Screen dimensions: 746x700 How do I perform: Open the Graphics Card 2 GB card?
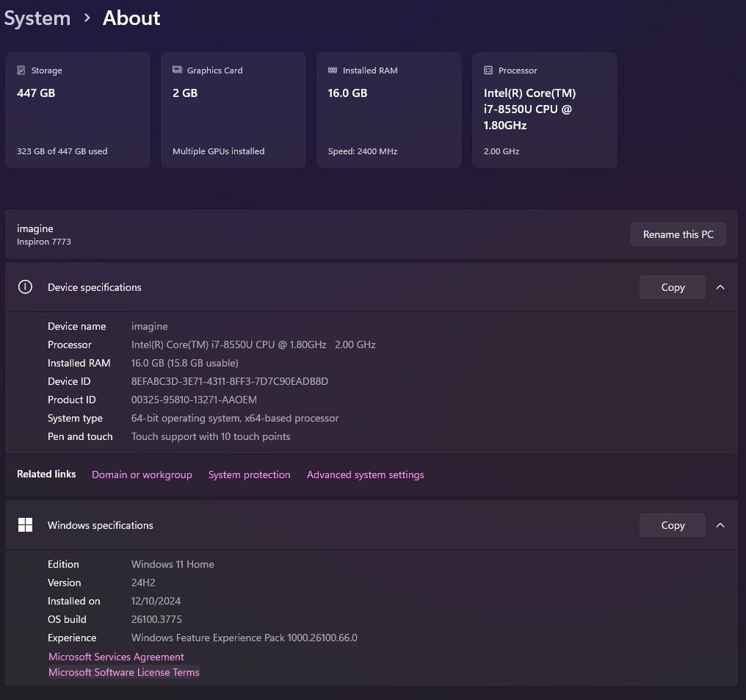click(x=233, y=110)
